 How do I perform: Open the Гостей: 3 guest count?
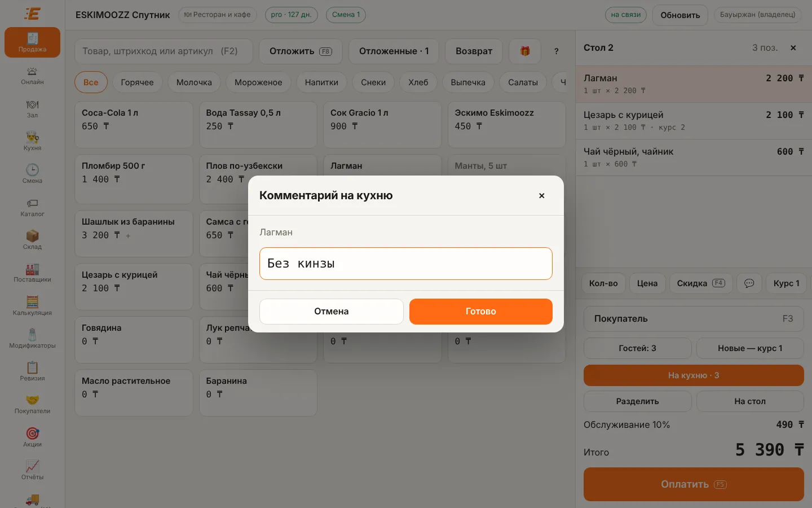tap(637, 348)
